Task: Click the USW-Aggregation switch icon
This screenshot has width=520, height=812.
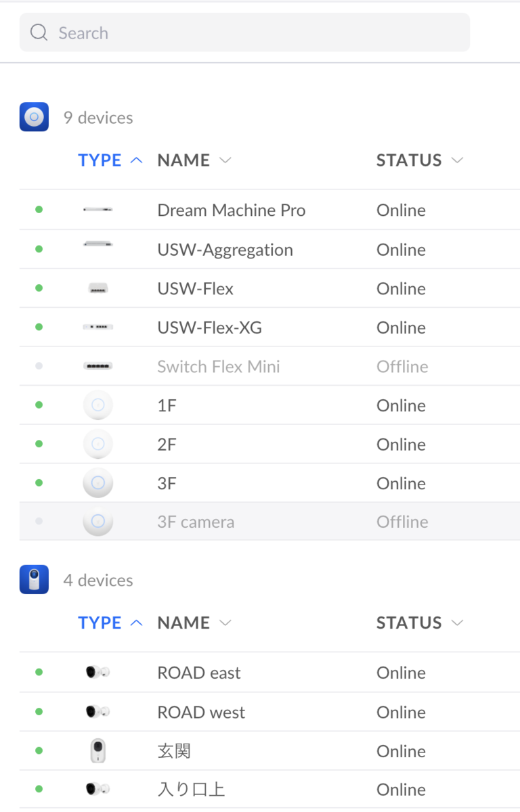Action: (x=98, y=244)
